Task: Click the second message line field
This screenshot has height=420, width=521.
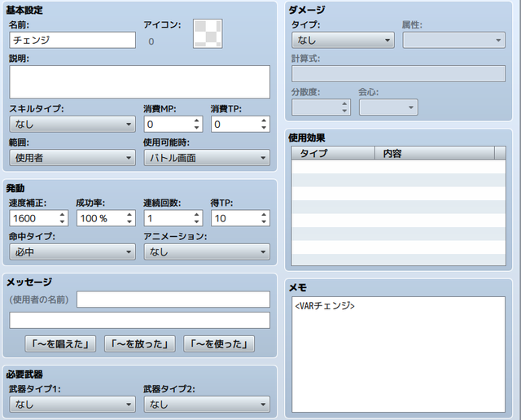Action: point(139,321)
